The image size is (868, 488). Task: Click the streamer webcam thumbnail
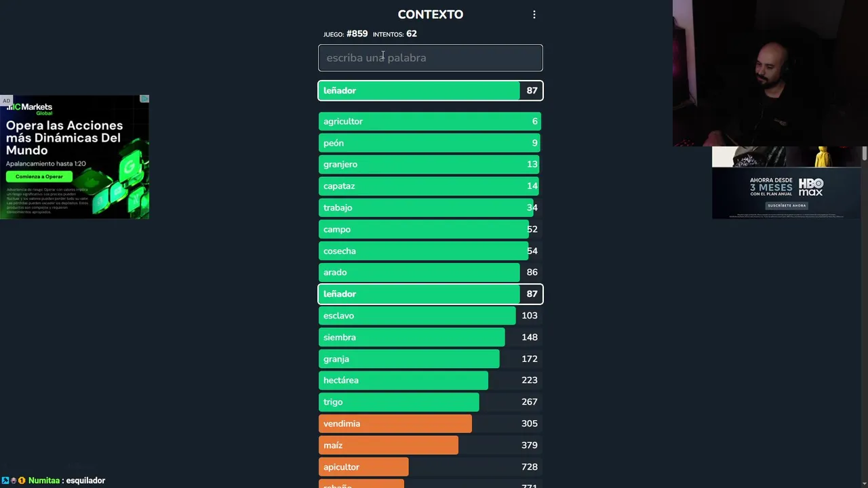coord(770,73)
